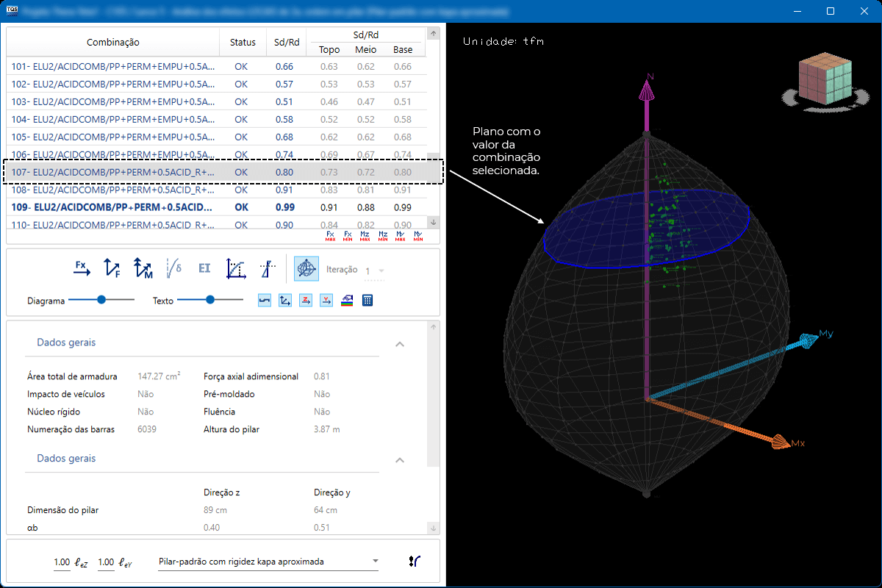
Task: Sort table by Combinação column header
Action: (113, 43)
